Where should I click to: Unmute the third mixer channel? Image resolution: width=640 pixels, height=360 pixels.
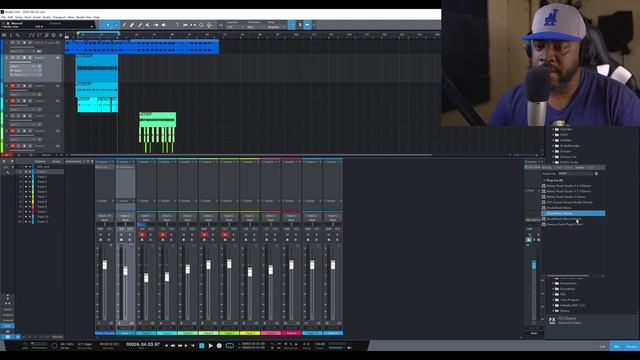point(142,235)
